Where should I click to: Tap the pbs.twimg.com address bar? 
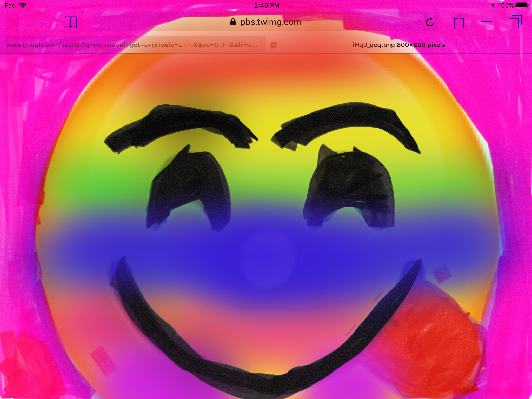point(265,22)
